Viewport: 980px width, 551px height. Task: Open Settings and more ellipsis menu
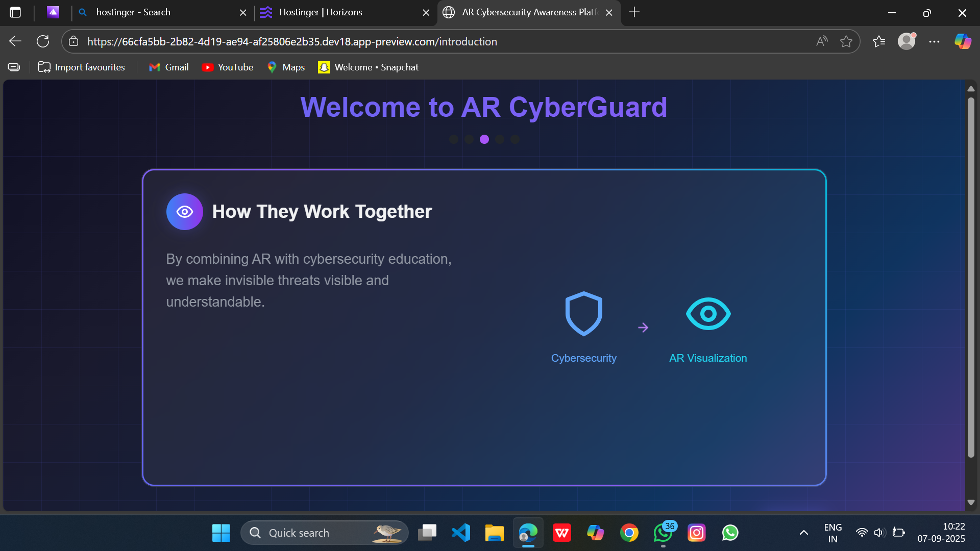[934, 41]
